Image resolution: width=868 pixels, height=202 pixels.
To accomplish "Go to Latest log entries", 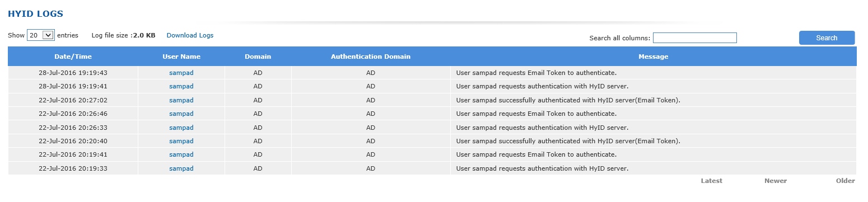I will pyautogui.click(x=711, y=181).
